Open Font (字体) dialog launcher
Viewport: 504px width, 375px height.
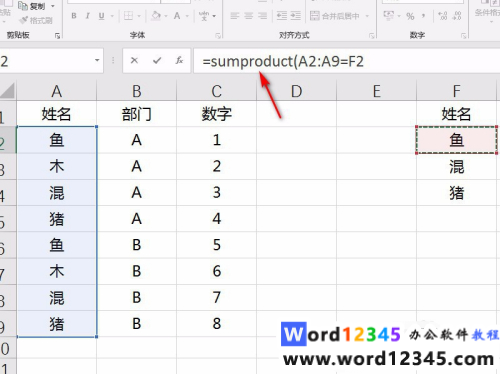218,36
